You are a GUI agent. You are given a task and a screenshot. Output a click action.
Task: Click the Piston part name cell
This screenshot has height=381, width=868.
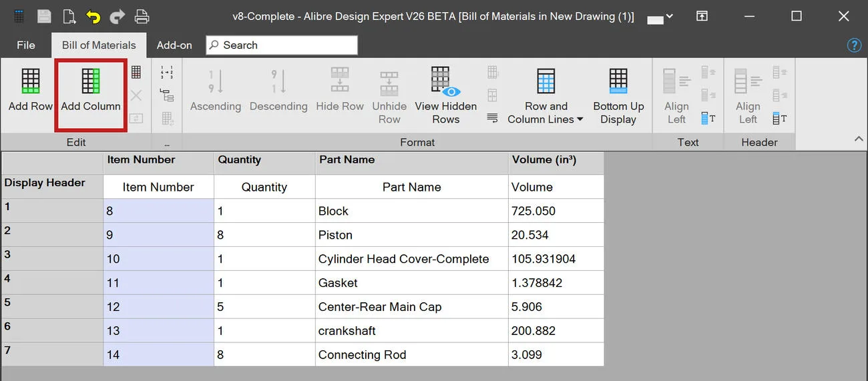click(x=412, y=235)
